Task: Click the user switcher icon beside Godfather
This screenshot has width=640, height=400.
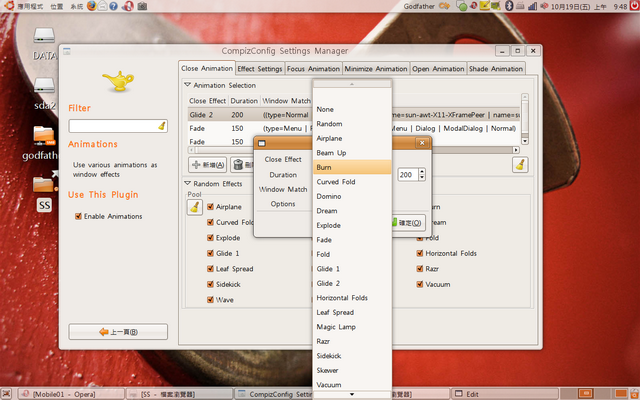Action: (x=444, y=6)
